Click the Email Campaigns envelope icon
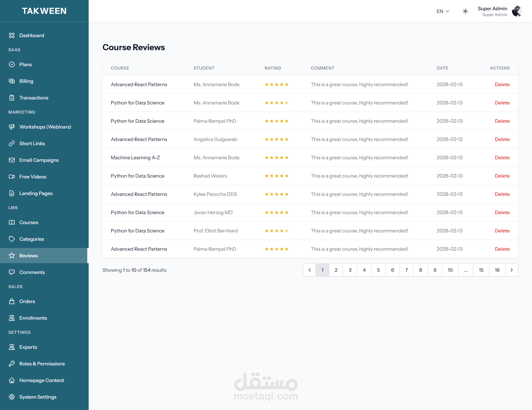The image size is (532, 410). (x=12, y=160)
